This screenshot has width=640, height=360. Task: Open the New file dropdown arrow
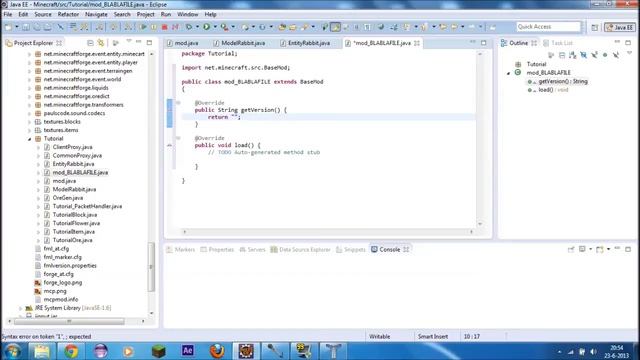[16, 27]
